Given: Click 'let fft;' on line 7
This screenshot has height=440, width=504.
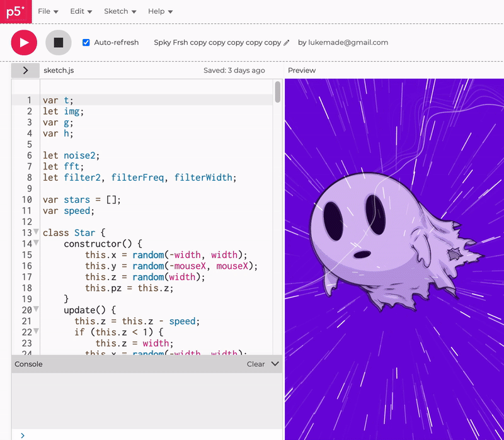Looking at the screenshot, I should pos(64,166).
